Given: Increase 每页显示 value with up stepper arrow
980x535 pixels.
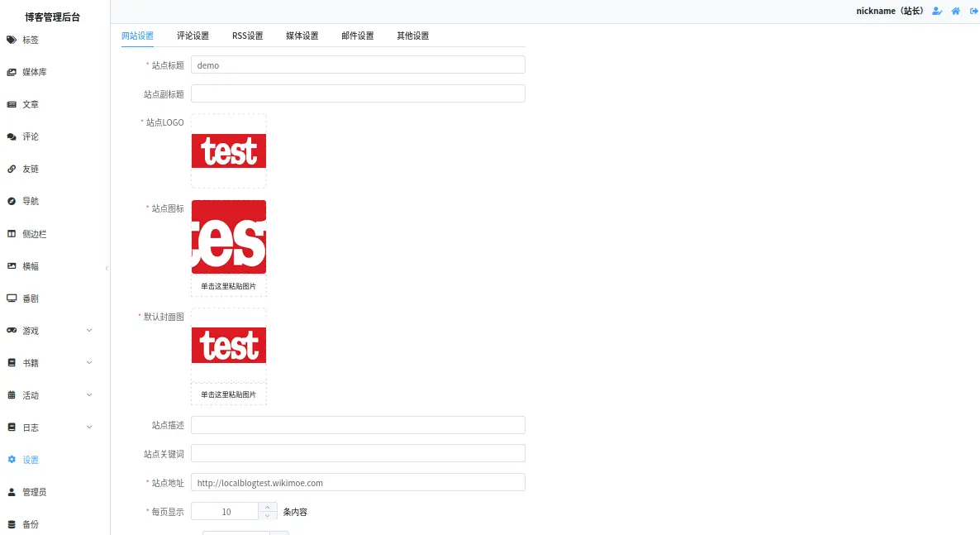Looking at the screenshot, I should click(267, 507).
